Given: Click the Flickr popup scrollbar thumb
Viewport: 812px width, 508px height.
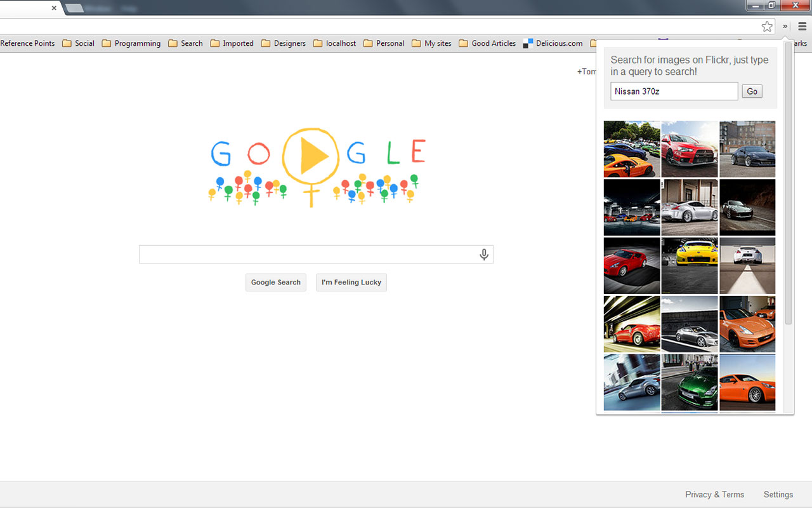Looking at the screenshot, I should [x=789, y=184].
